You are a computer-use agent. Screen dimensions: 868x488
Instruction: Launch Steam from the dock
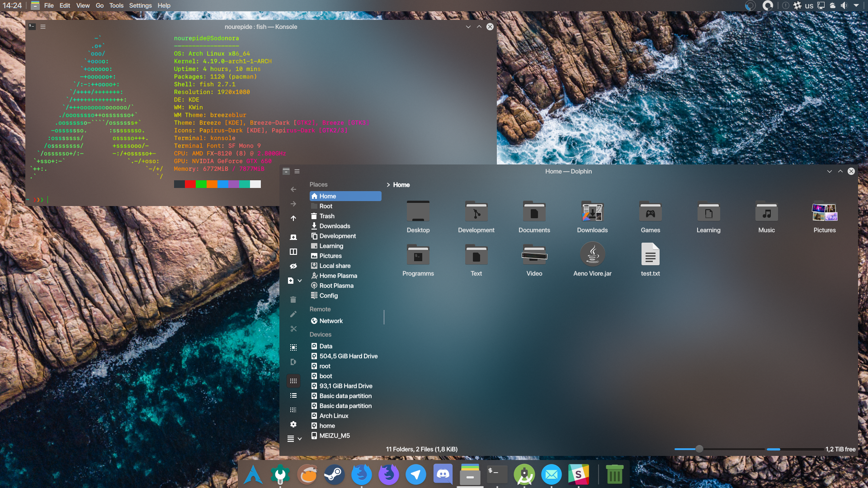coord(334,474)
